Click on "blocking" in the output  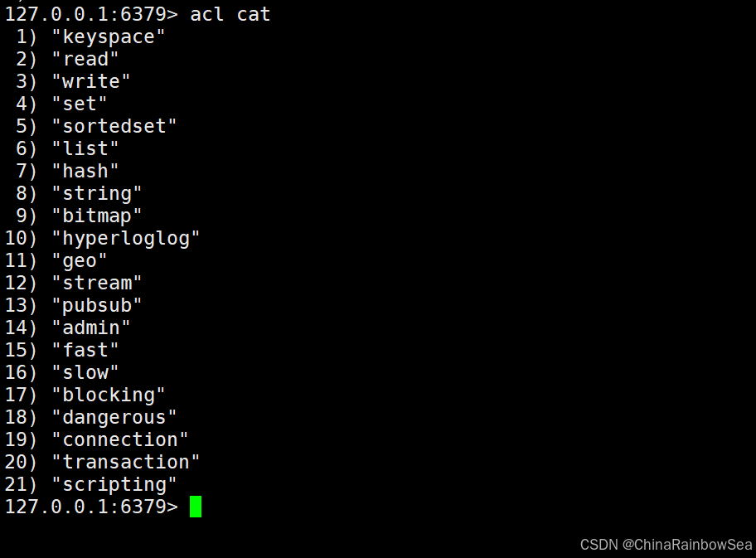click(109, 395)
